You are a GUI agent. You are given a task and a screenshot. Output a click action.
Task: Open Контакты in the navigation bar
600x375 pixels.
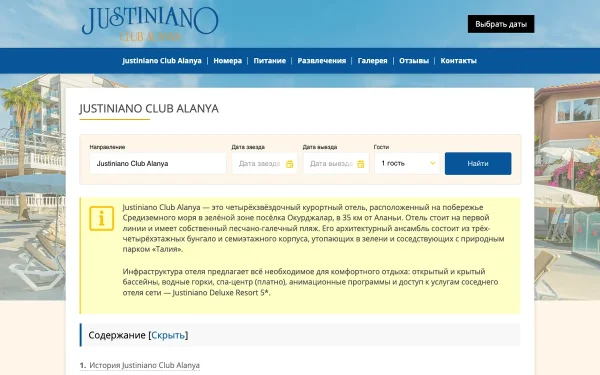click(458, 61)
